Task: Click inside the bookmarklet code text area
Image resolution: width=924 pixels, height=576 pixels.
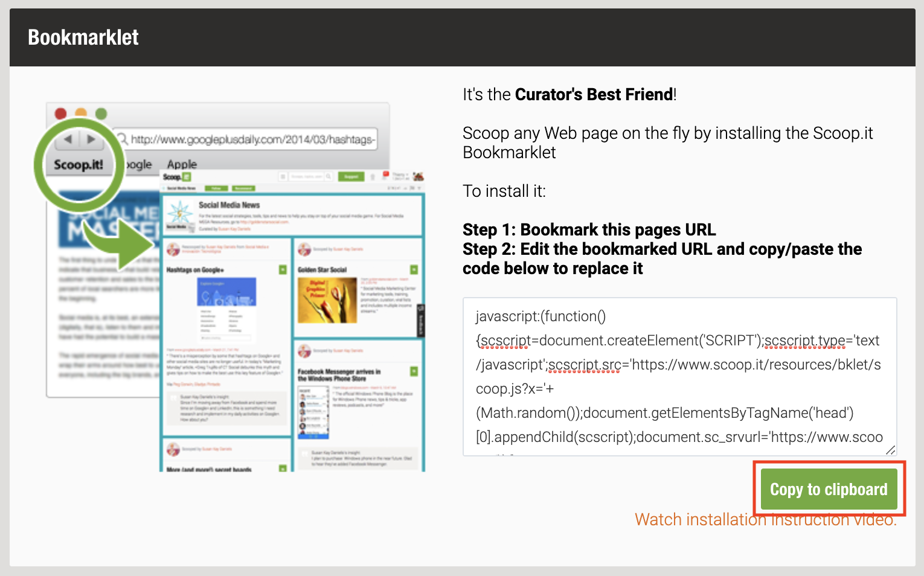Action: 679,377
